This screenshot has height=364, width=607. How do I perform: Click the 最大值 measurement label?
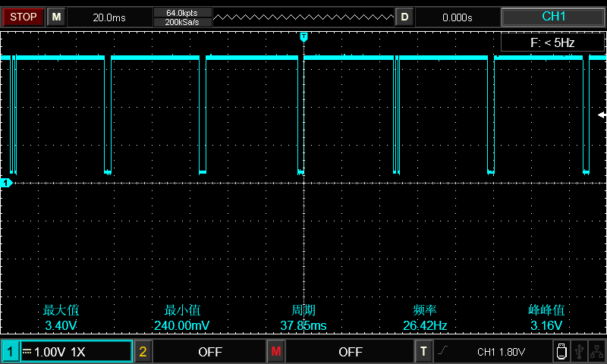click(x=61, y=310)
